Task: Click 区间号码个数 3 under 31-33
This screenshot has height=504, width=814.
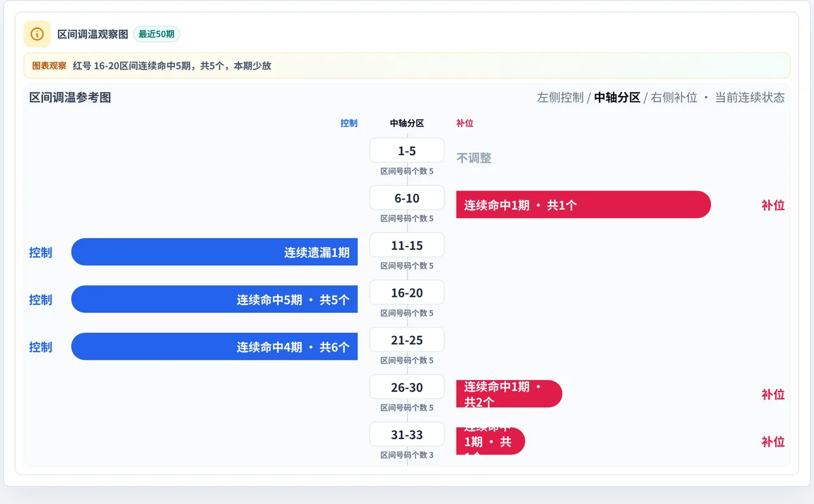Action: (x=407, y=455)
